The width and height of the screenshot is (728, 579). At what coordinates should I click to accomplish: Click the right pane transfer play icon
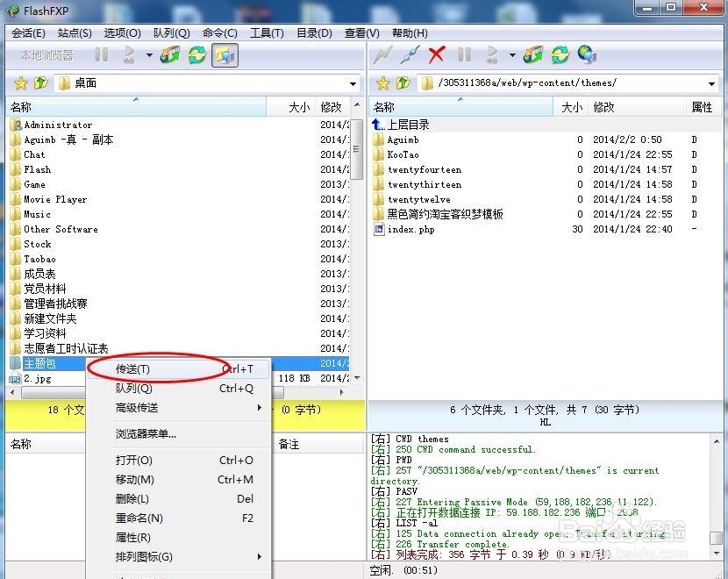(x=493, y=54)
